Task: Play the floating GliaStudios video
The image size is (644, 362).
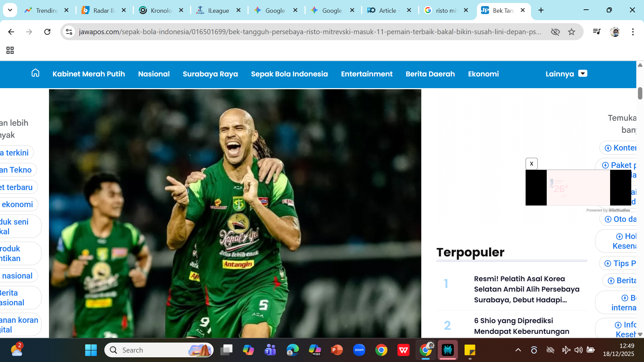Action: pyautogui.click(x=578, y=188)
